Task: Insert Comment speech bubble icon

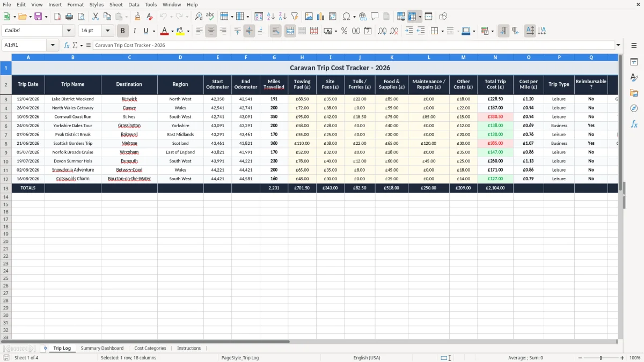Action: coord(375,17)
